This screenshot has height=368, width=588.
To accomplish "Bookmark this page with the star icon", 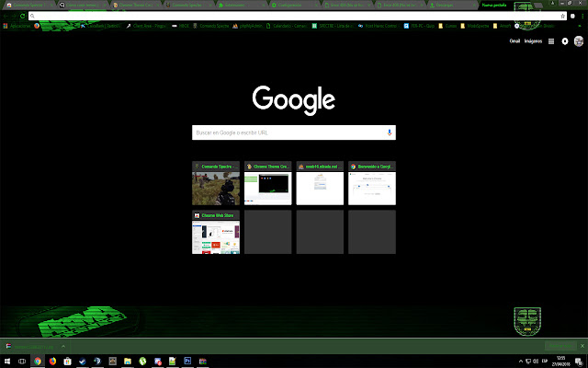I will 562,17.
